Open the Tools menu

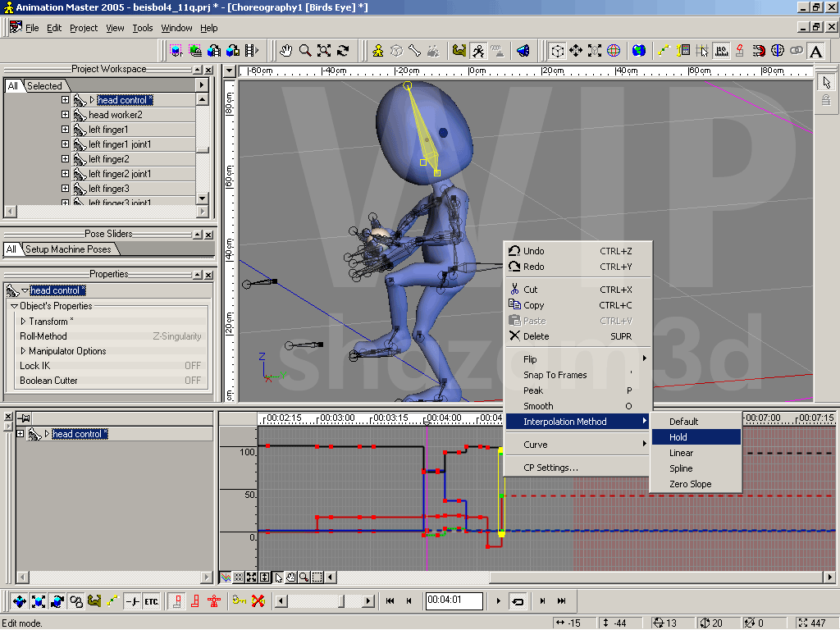tap(143, 28)
